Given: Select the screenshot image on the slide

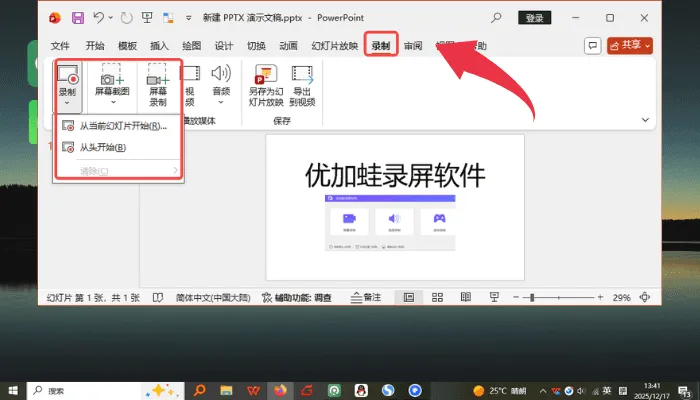Looking at the screenshot, I should 390,223.
